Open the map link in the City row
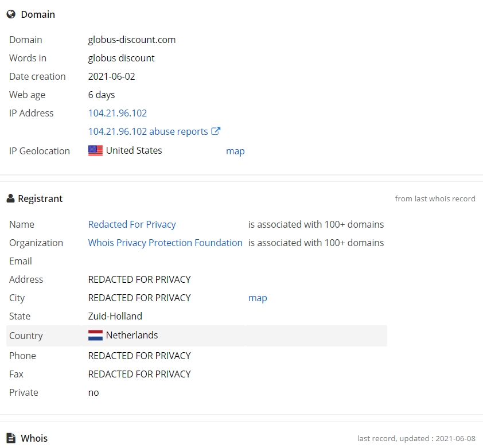The image size is (483, 448). pos(258,298)
